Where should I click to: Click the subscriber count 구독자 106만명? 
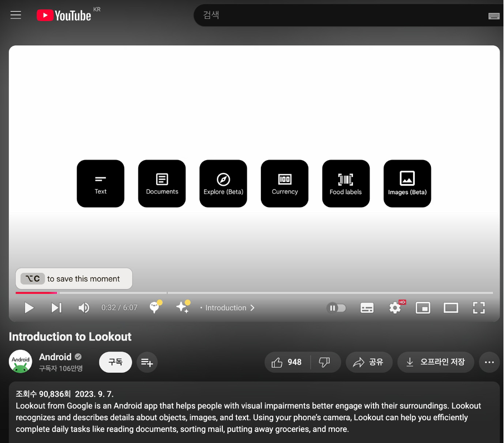(61, 368)
